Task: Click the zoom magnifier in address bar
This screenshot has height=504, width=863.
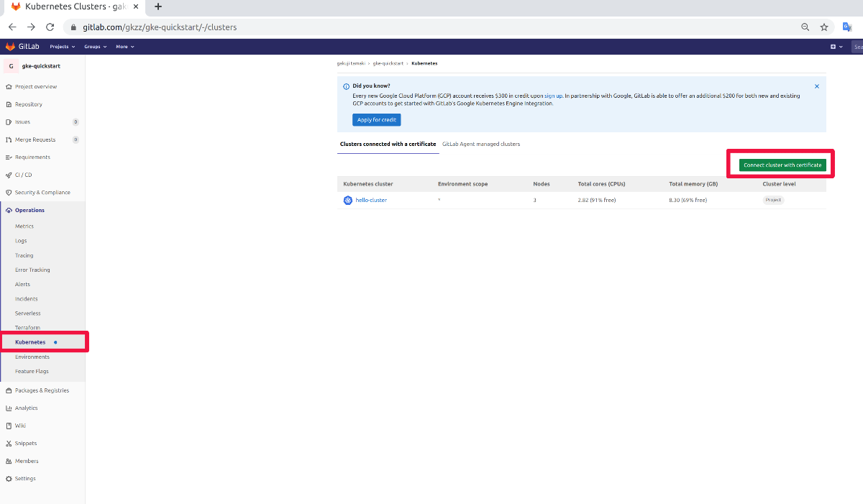Action: pos(805,27)
